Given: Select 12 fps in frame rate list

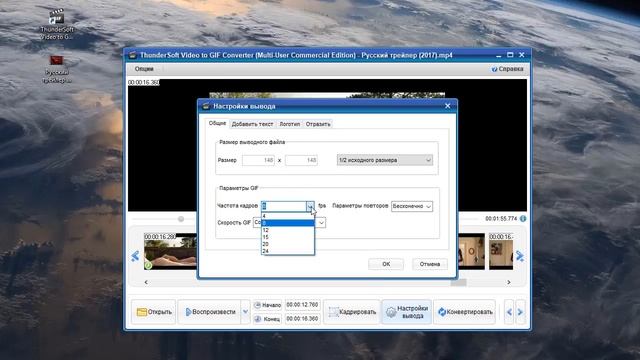Looking at the screenshot, I should (x=288, y=230).
